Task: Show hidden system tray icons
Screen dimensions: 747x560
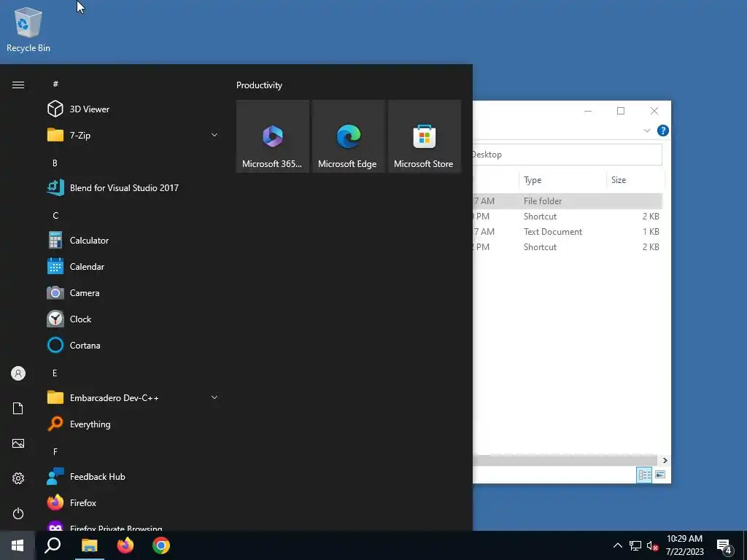Action: (617, 545)
